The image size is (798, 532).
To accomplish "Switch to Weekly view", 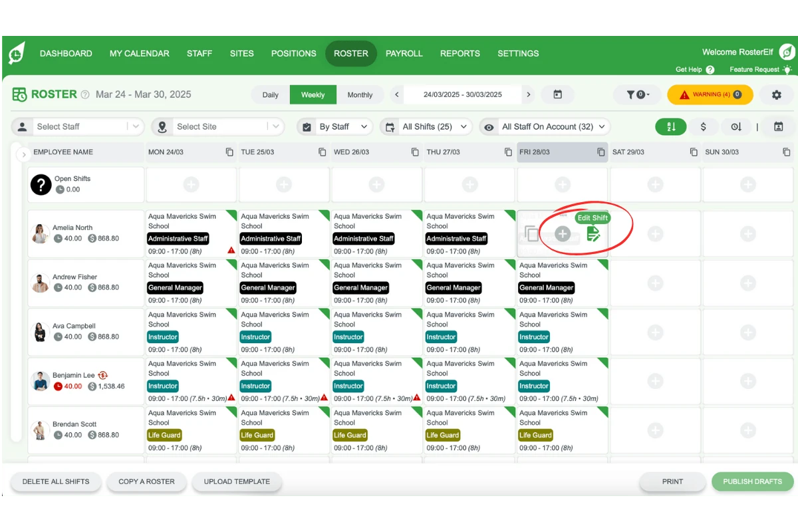I will [313, 94].
